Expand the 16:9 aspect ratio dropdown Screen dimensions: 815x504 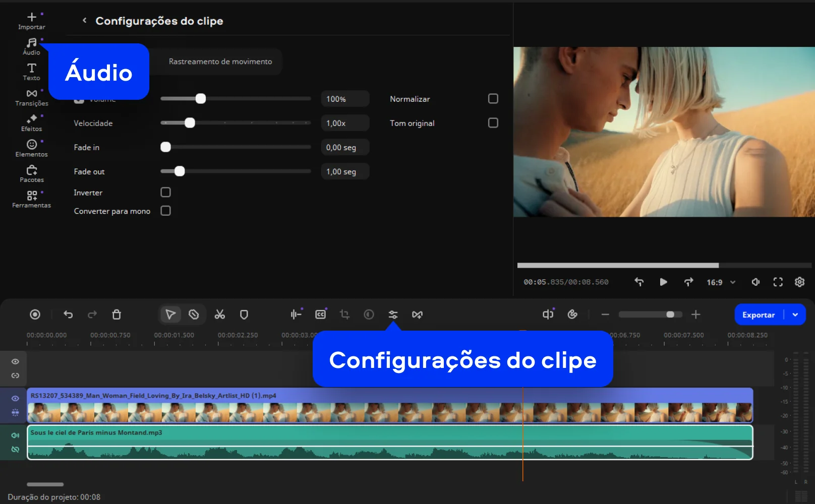(721, 282)
